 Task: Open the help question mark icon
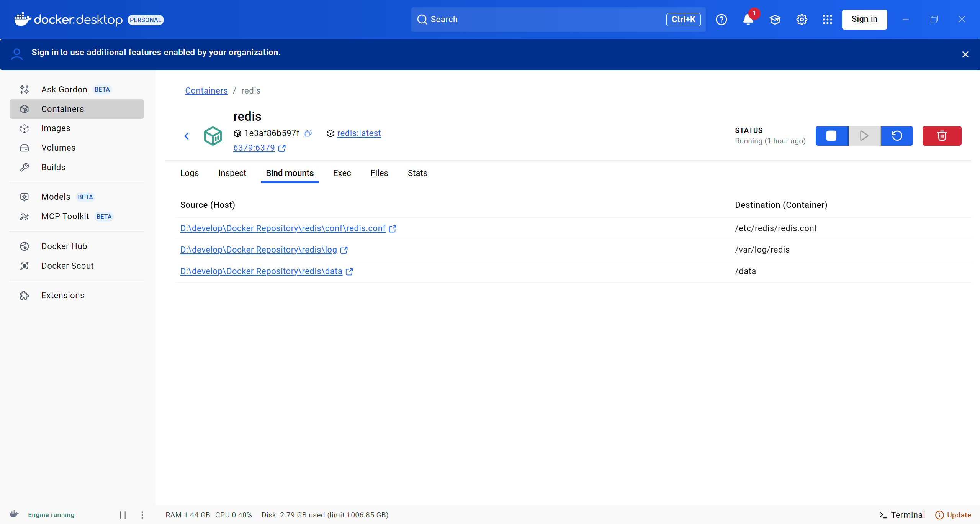(721, 20)
